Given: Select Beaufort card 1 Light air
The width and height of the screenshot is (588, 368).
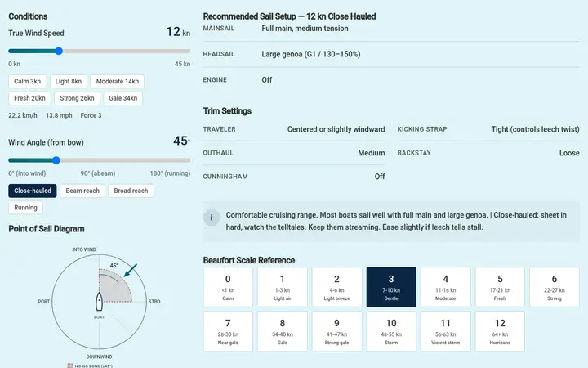Looking at the screenshot, I should tap(283, 287).
